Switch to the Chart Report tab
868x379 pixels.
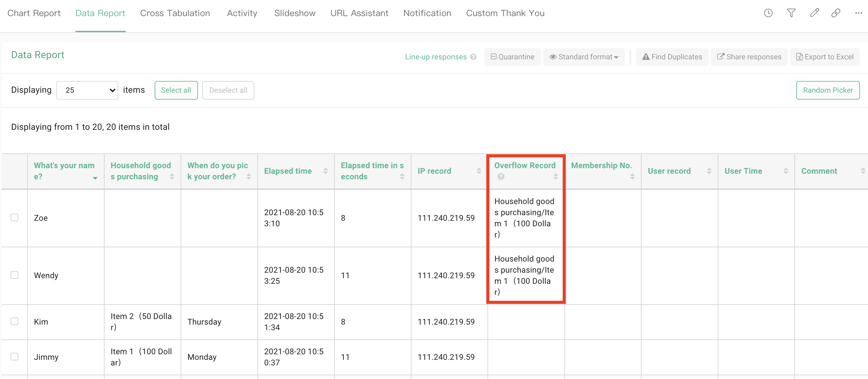[34, 13]
